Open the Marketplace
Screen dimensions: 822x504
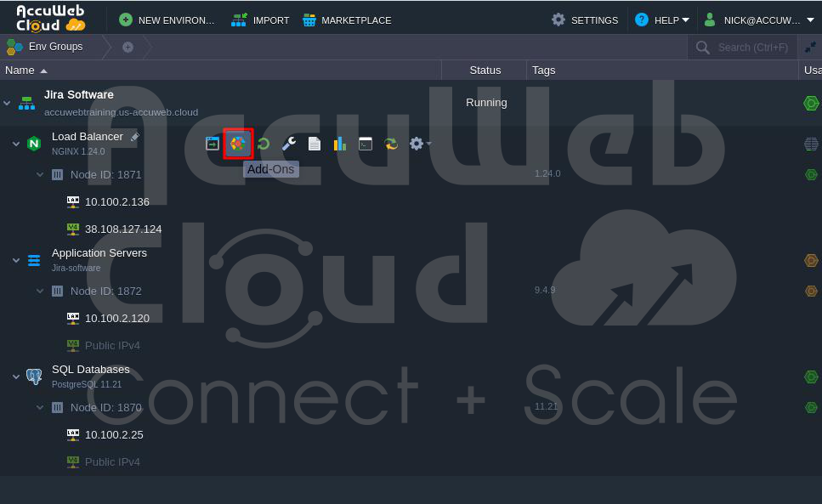[347, 20]
